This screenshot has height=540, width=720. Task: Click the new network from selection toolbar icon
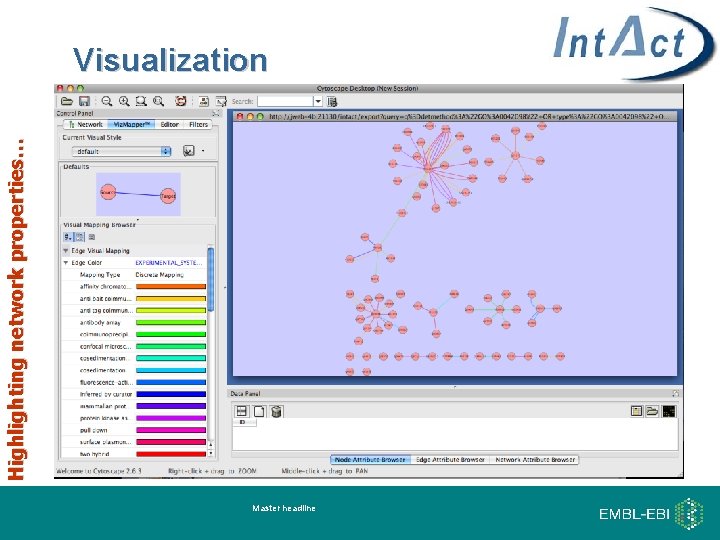coord(221,101)
